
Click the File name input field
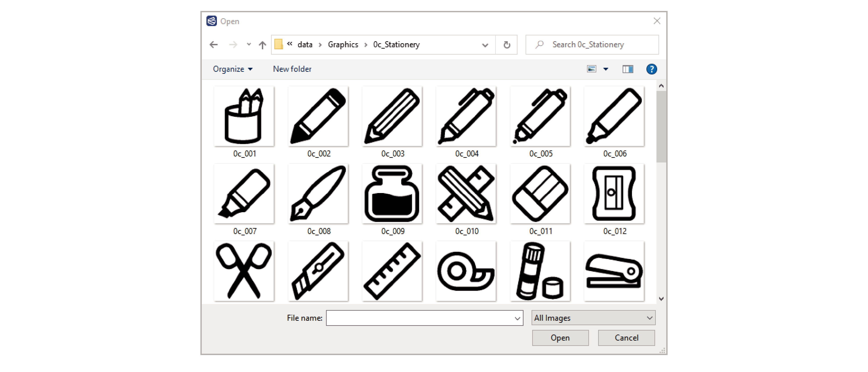(424, 318)
